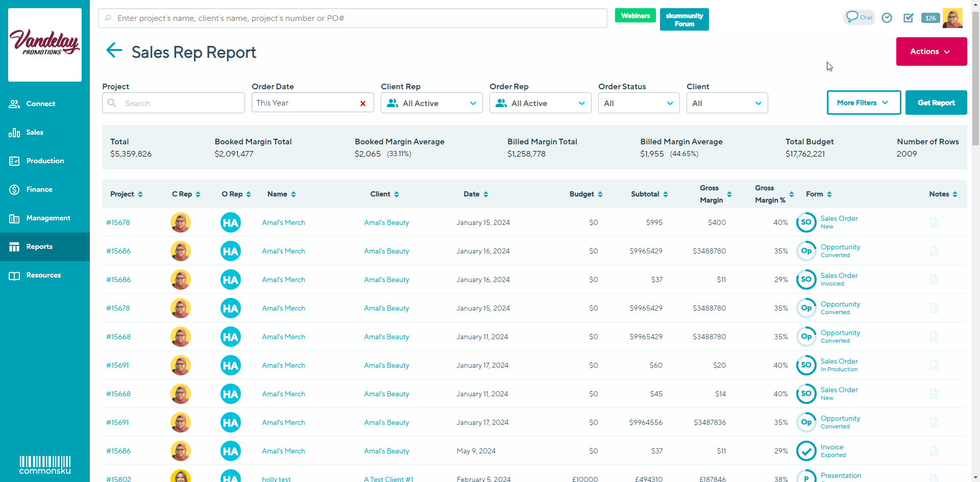Click the Project search input field

181,103
